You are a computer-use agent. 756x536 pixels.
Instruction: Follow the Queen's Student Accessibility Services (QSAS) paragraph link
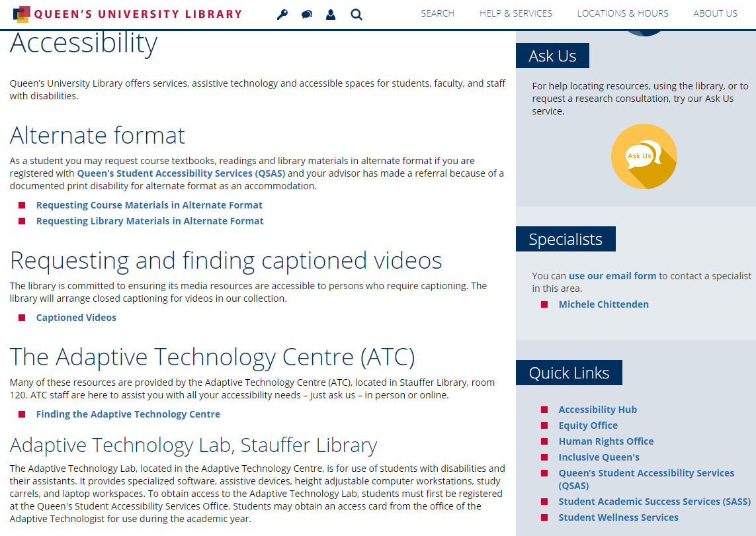click(181, 173)
